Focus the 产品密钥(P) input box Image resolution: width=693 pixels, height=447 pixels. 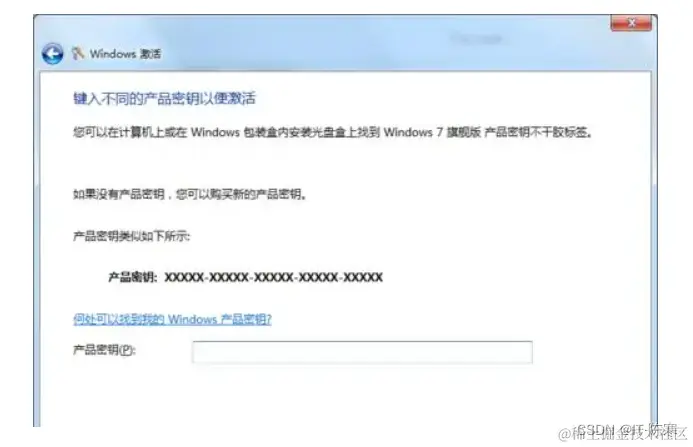(x=362, y=352)
